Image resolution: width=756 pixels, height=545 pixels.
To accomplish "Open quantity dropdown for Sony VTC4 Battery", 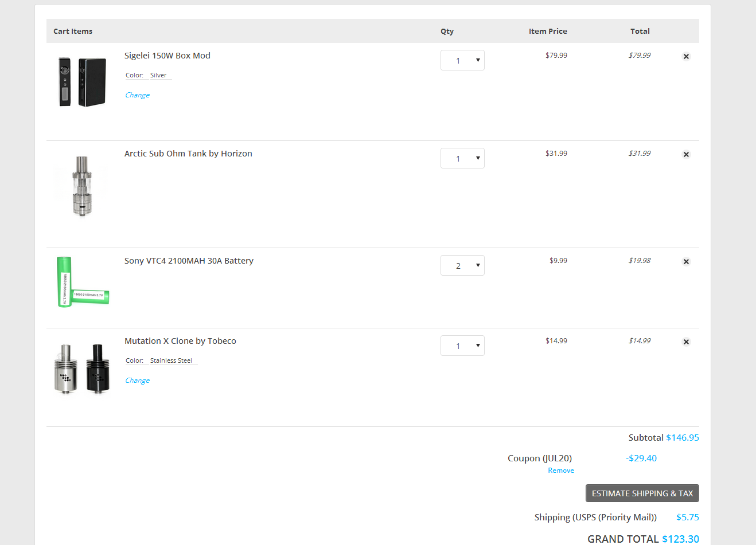I will pyautogui.click(x=462, y=265).
